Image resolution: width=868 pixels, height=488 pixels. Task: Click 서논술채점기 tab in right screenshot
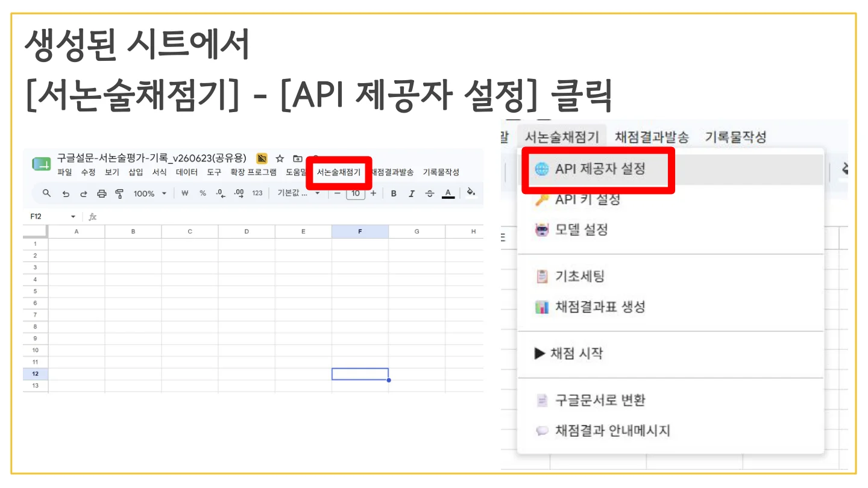pyautogui.click(x=562, y=137)
